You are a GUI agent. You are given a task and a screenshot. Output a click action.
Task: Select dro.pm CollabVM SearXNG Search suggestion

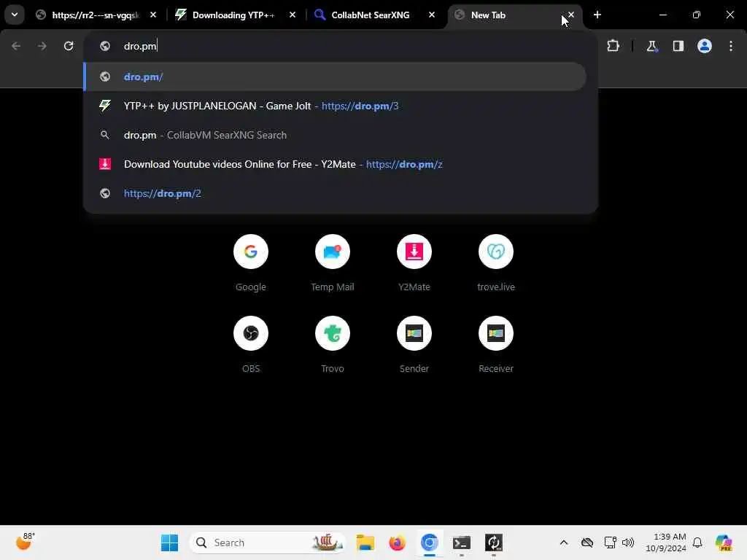tap(334, 135)
